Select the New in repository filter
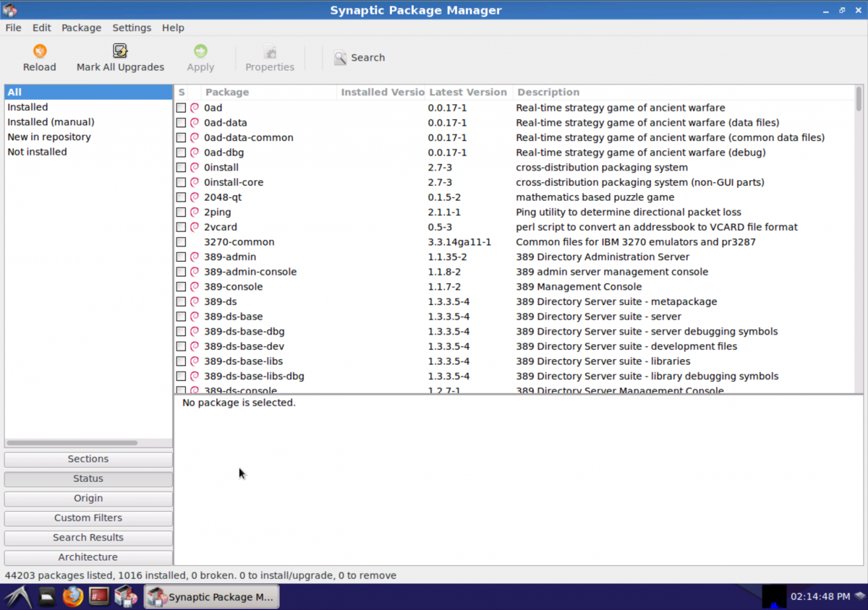 88,137
